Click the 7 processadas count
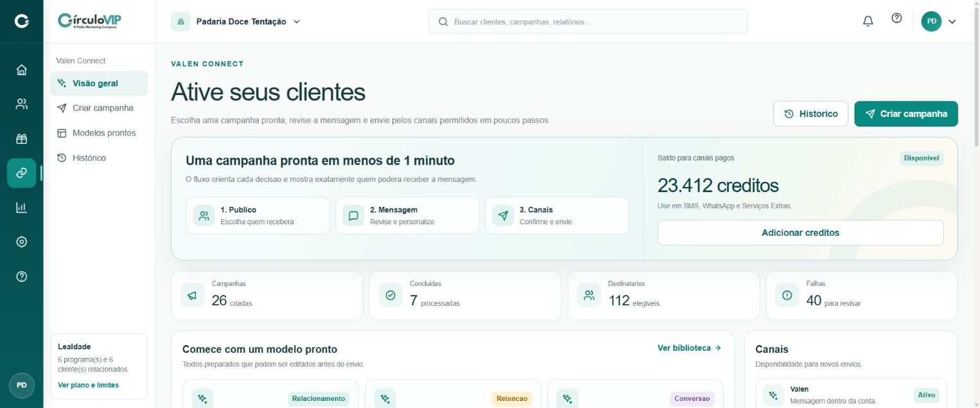Image resolution: width=980 pixels, height=408 pixels. (x=435, y=301)
